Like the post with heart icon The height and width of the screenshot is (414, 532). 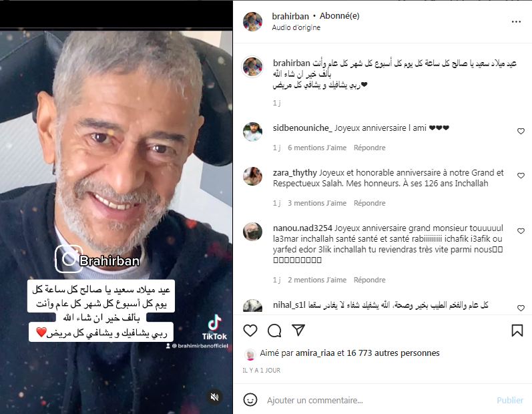pyautogui.click(x=250, y=330)
